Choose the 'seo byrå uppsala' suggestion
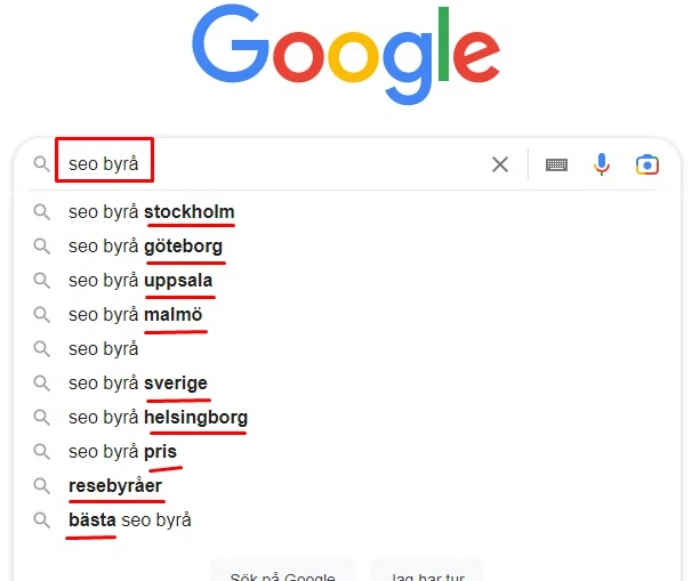The width and height of the screenshot is (700, 581). (x=140, y=281)
